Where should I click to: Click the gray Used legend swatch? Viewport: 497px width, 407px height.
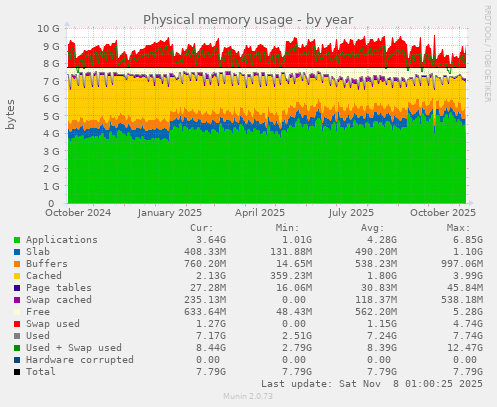click(x=17, y=336)
